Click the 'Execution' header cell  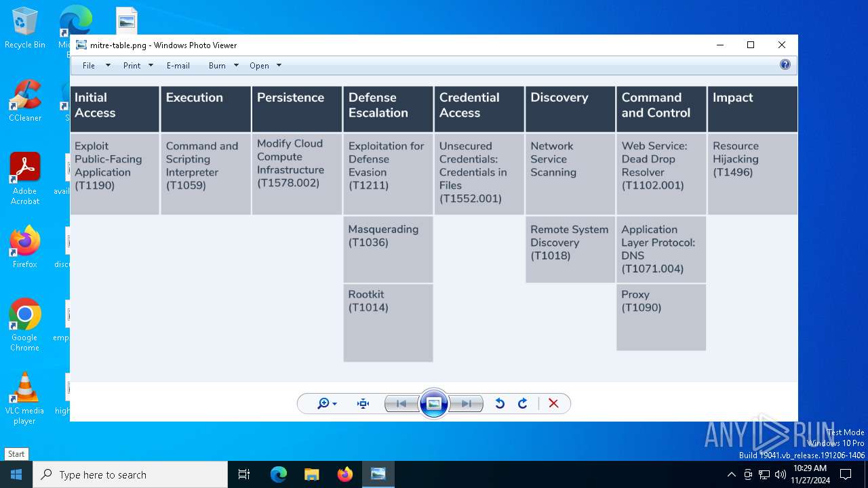[x=205, y=108]
